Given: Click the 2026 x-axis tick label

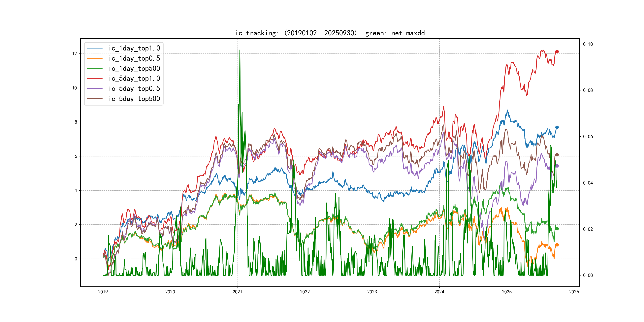Looking at the screenshot, I should tap(574, 292).
